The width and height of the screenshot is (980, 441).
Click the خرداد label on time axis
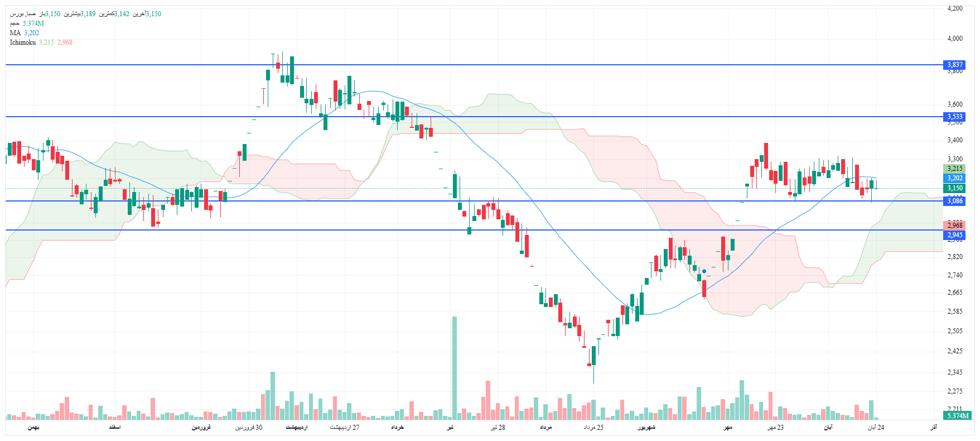pyautogui.click(x=397, y=428)
